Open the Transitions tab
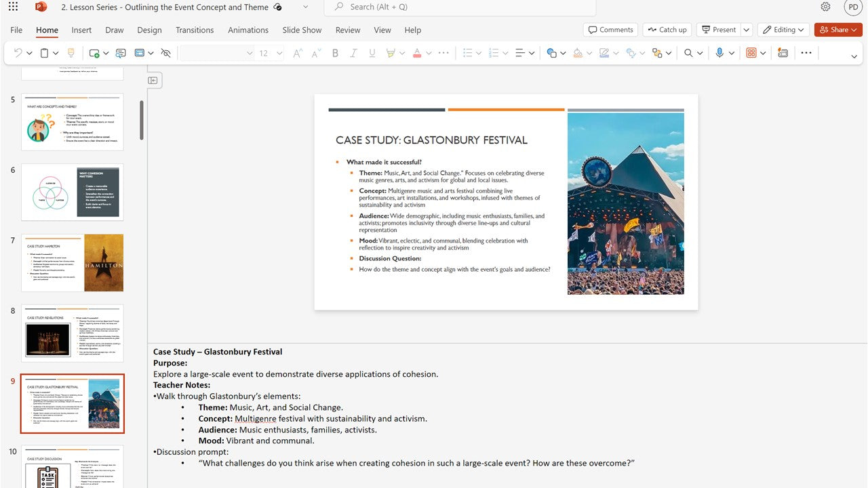 coord(195,30)
